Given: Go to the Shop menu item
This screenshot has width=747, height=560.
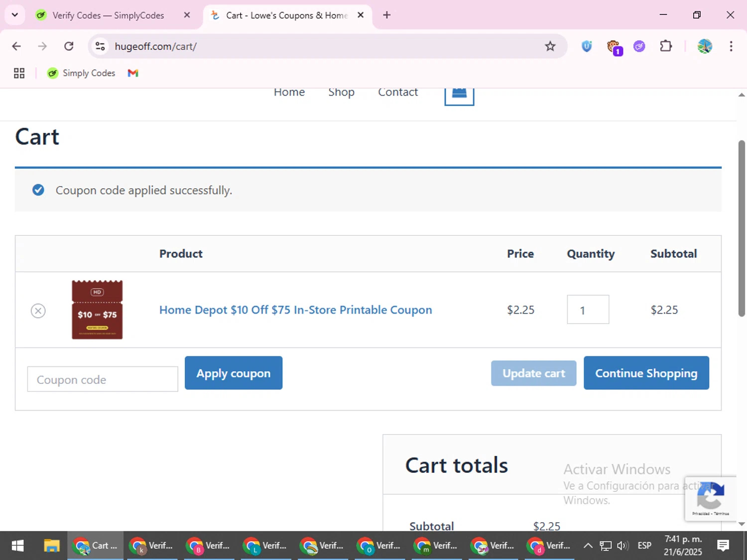Looking at the screenshot, I should (x=341, y=92).
